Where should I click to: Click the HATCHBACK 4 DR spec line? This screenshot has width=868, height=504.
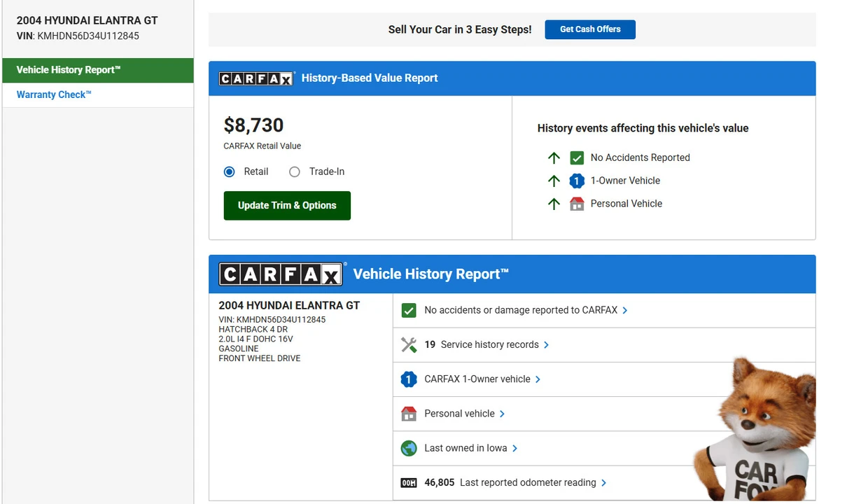253,329
